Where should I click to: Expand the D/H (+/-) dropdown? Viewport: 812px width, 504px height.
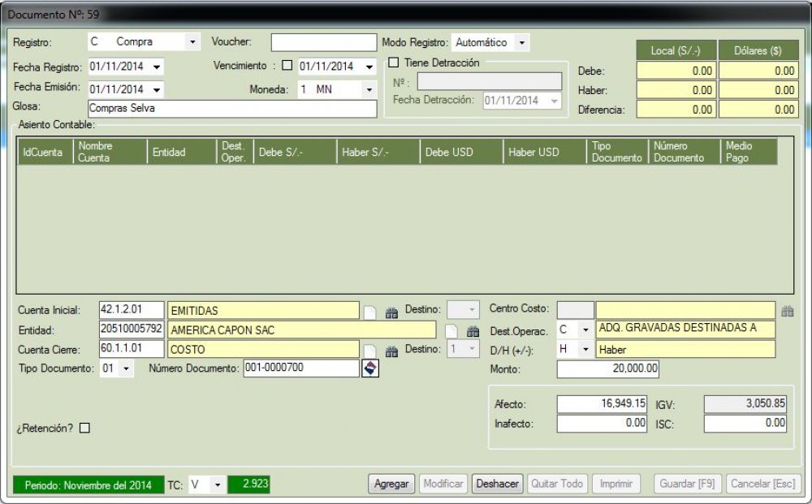click(585, 349)
